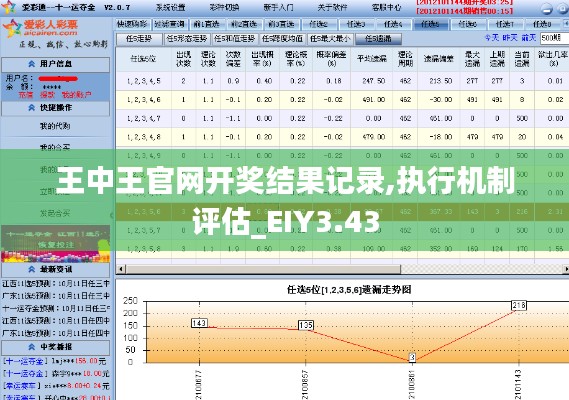Viewport: 569px width, 400px height.
Task: Open the 任5最大最小 sub-tab
Action: point(330,38)
